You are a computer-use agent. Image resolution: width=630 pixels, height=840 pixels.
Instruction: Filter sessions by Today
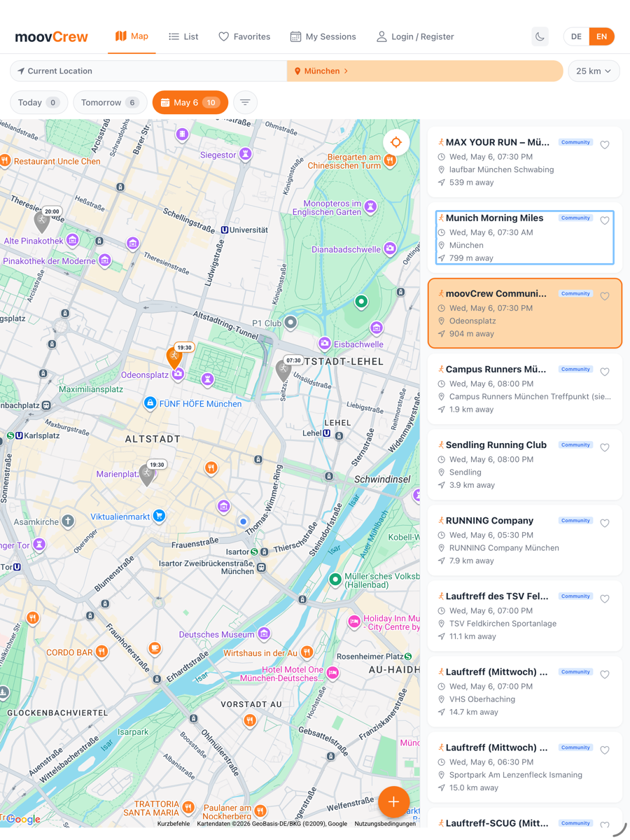tap(39, 102)
